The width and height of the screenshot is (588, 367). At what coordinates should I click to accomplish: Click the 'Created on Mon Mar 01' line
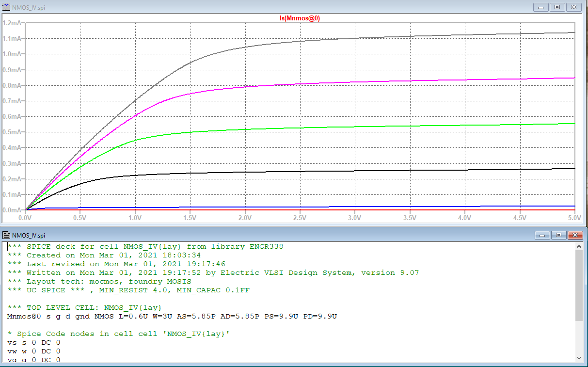click(104, 255)
